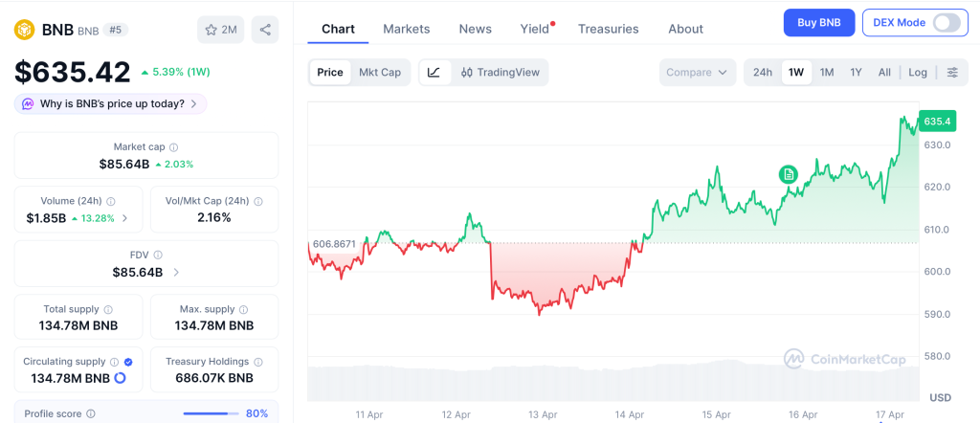Image resolution: width=980 pixels, height=423 pixels.
Task: Click the Profile score info icon
Action: pos(91,413)
